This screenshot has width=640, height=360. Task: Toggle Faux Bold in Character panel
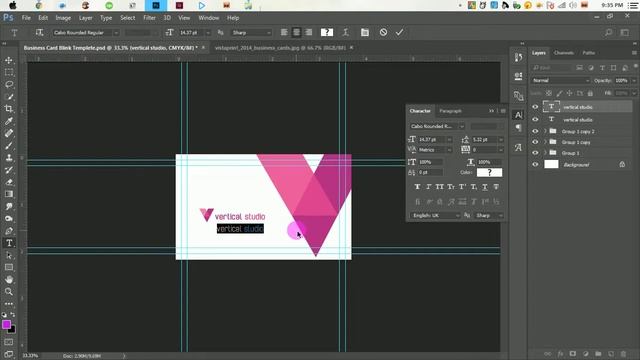tap(417, 187)
